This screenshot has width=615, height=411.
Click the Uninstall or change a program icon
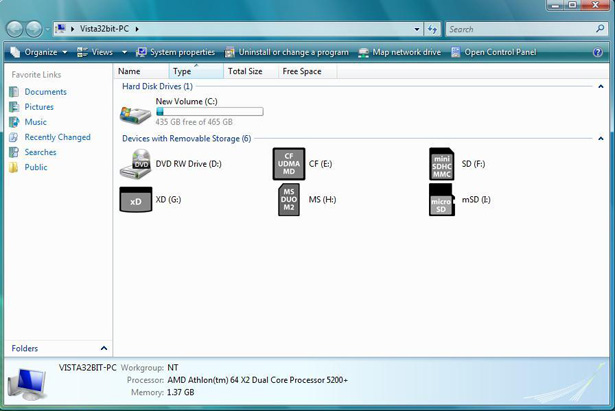(x=229, y=52)
